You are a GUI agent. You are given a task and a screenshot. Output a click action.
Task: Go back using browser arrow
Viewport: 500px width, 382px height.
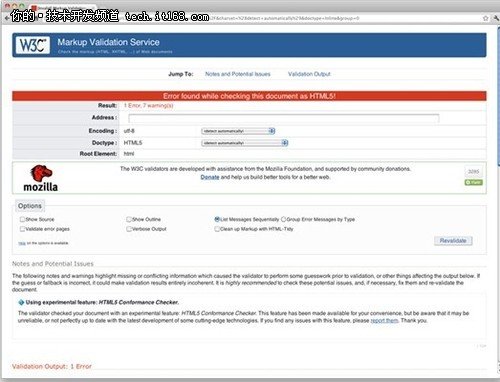click(x=7, y=18)
